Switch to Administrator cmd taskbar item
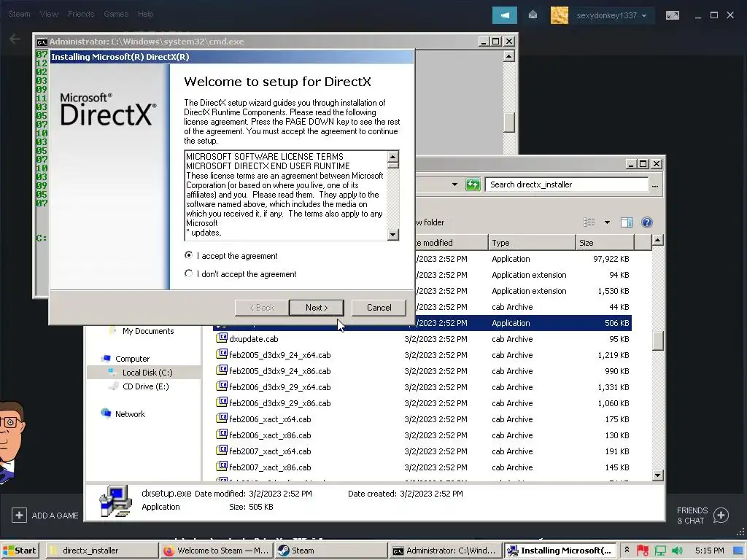This screenshot has height=560, width=747. tap(446, 551)
